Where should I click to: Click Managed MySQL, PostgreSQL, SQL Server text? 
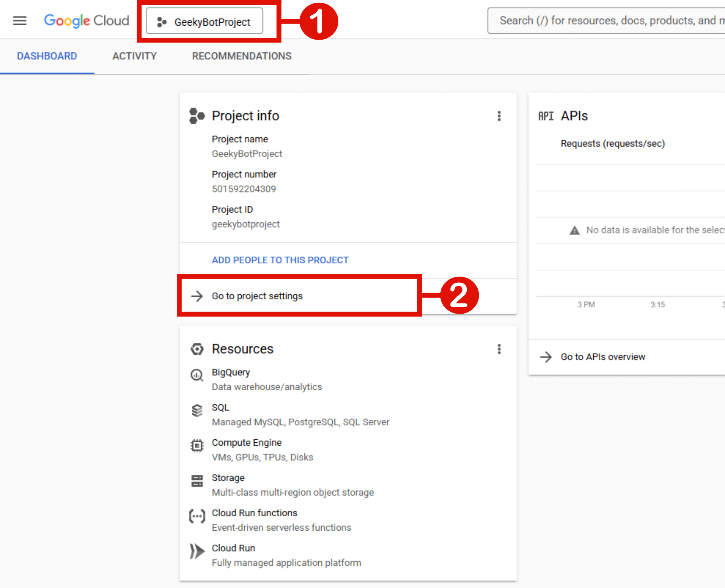(300, 422)
